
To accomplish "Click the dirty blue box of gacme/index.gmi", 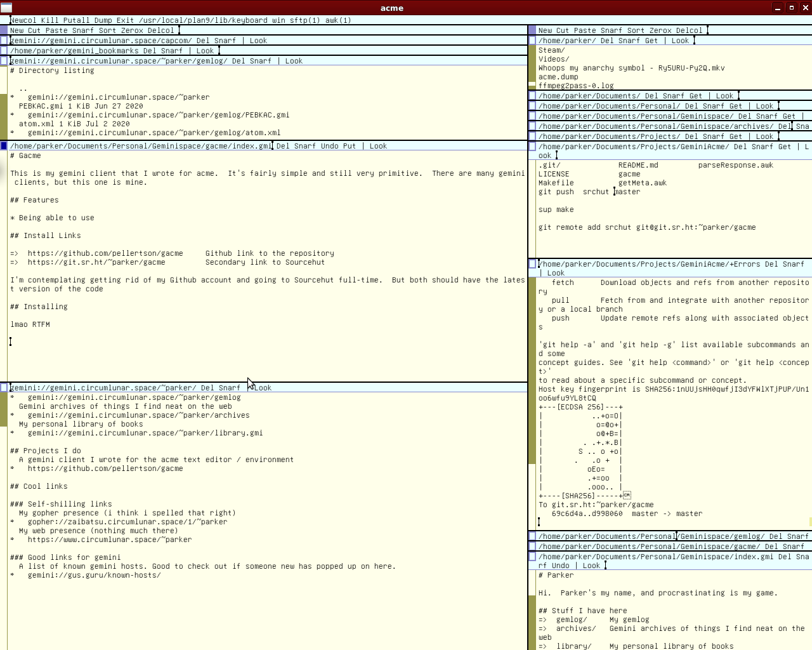I will pyautogui.click(x=4, y=146).
